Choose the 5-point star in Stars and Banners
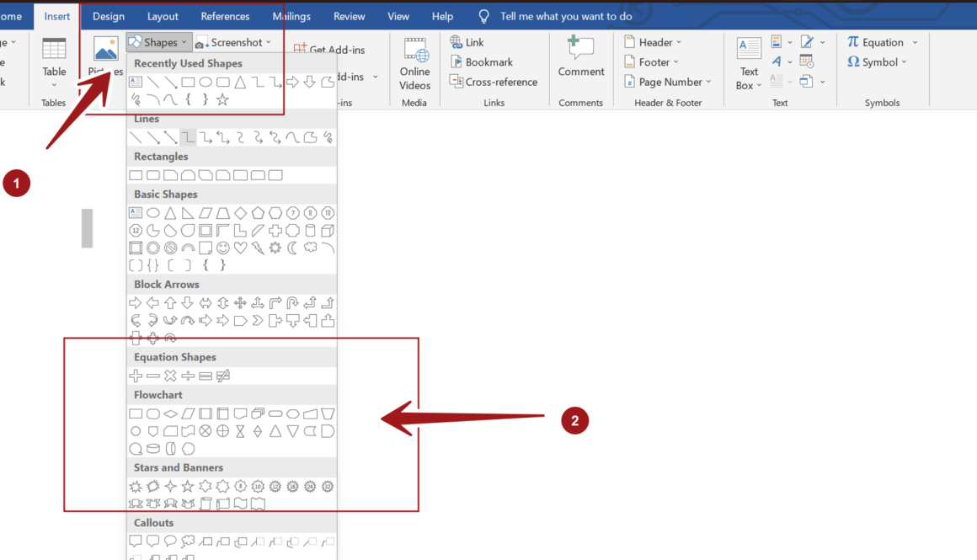Viewport: 977px width, 560px height. coord(188,487)
